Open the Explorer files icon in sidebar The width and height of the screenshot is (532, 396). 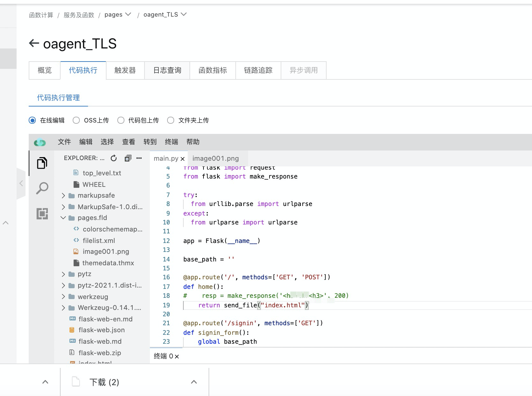click(42, 163)
